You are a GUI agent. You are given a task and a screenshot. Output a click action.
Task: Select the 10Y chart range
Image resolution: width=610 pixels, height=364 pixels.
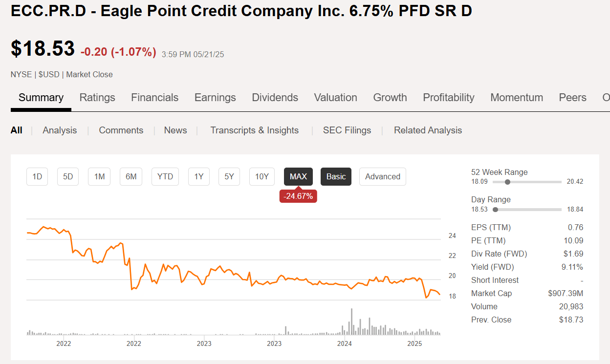[261, 176]
